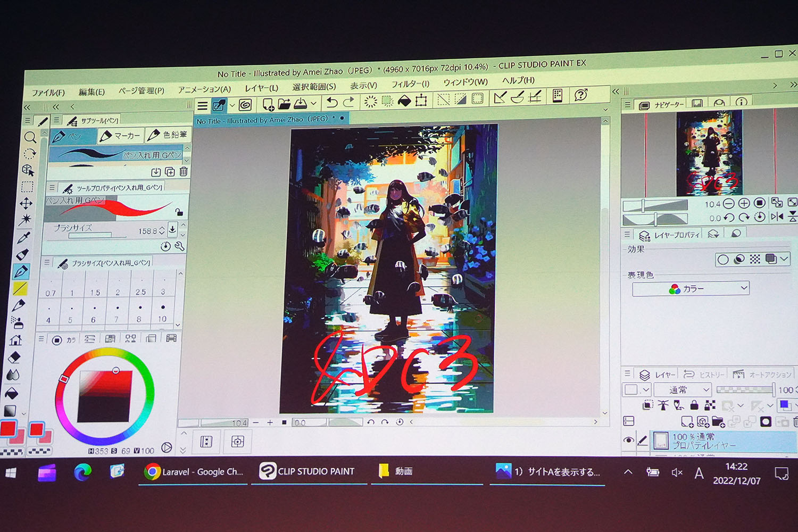Expand gradient tool group chevron

pos(23,412)
